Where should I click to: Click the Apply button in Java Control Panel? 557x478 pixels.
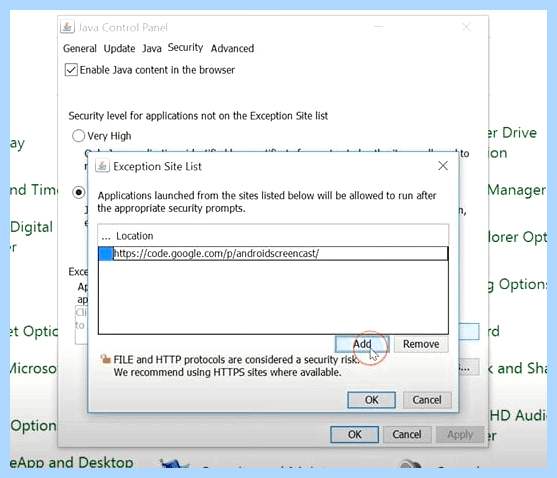460,434
